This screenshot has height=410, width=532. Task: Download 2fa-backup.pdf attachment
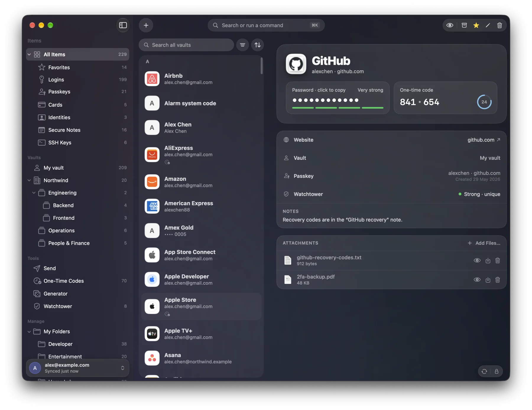tap(488, 279)
